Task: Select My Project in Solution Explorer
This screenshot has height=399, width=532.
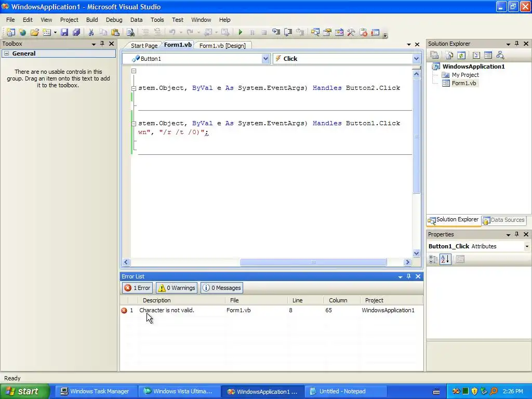Action: (x=465, y=75)
